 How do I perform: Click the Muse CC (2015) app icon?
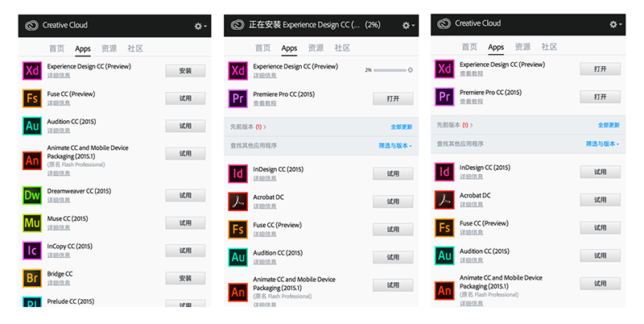click(32, 223)
